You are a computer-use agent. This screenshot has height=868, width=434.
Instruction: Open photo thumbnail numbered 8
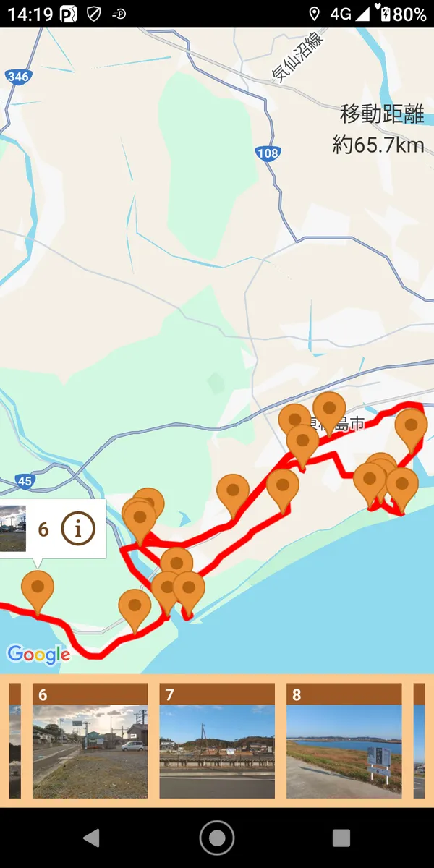coord(344,741)
